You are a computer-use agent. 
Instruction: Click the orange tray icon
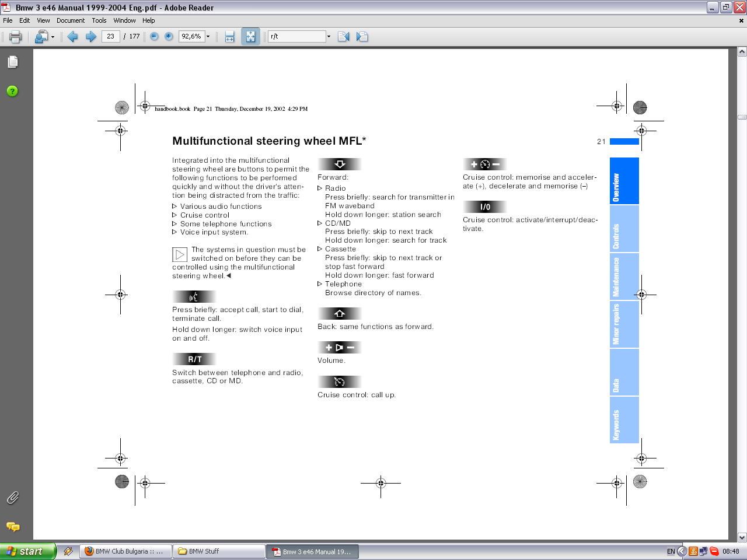(x=693, y=551)
